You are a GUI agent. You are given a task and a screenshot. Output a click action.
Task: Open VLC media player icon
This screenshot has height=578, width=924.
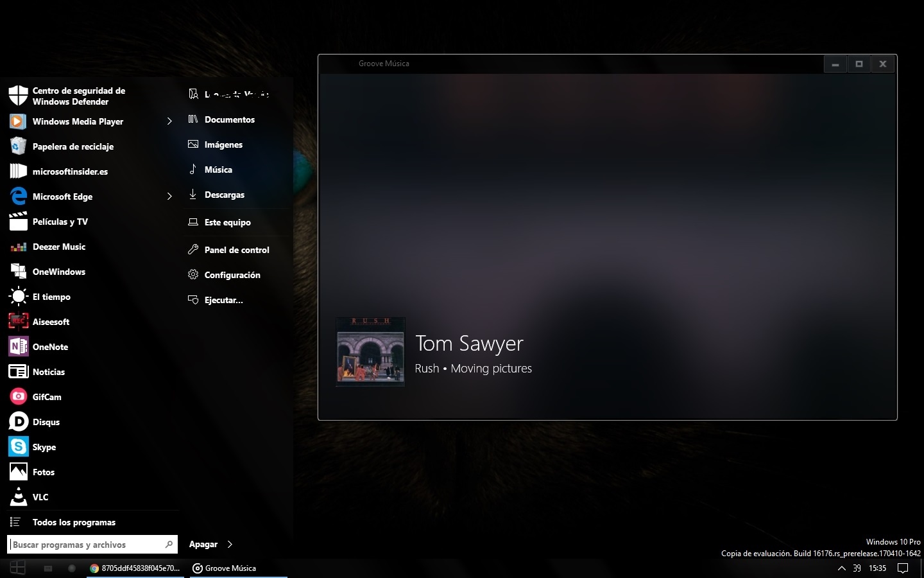pos(18,497)
